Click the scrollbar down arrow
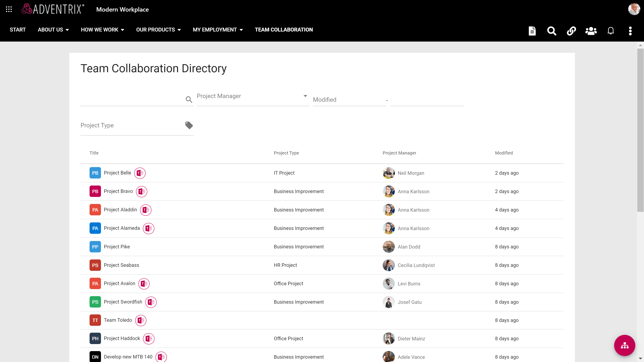Viewport: 644px width, 362px height. (x=640, y=358)
